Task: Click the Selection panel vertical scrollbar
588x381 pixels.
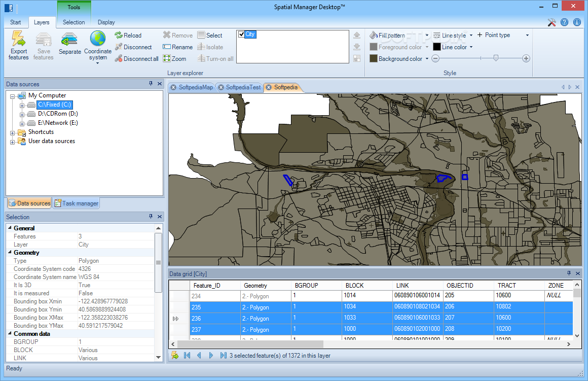Action: (158, 262)
